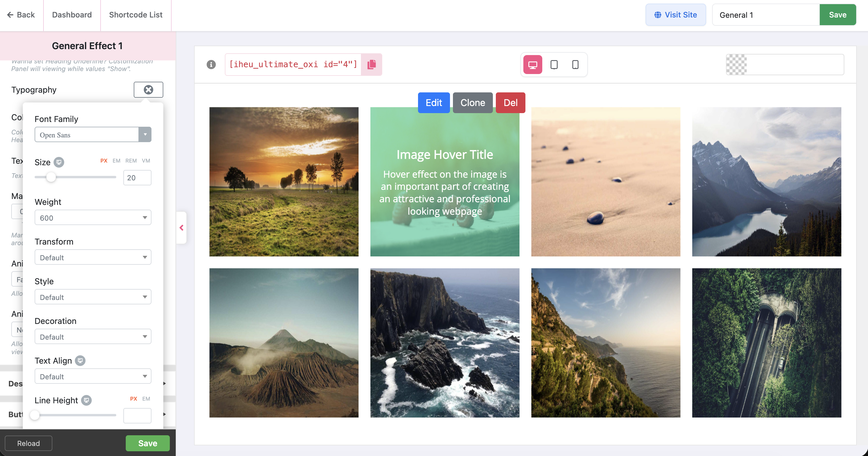Click the blue Edit button
This screenshot has width=868, height=456.
[x=433, y=102]
